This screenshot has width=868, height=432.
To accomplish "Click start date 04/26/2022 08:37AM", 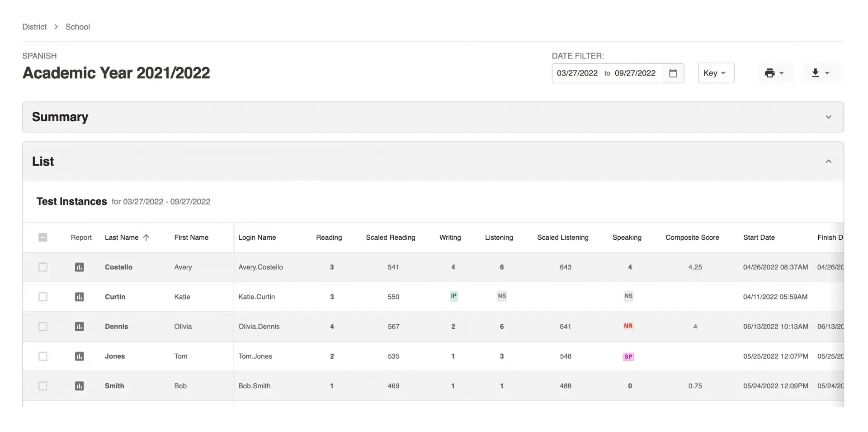I will coord(776,267).
